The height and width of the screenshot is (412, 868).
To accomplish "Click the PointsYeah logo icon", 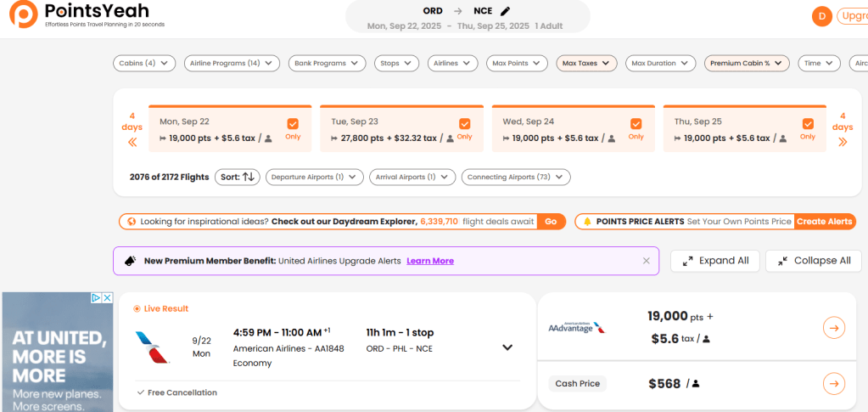I will point(23,14).
